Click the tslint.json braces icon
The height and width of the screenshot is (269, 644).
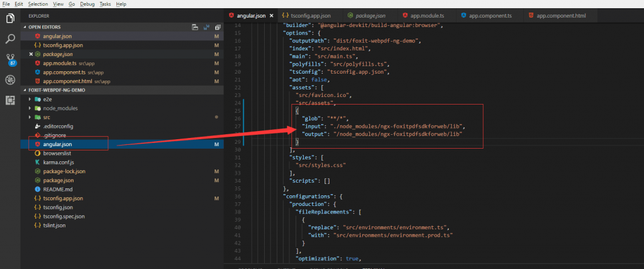point(37,226)
